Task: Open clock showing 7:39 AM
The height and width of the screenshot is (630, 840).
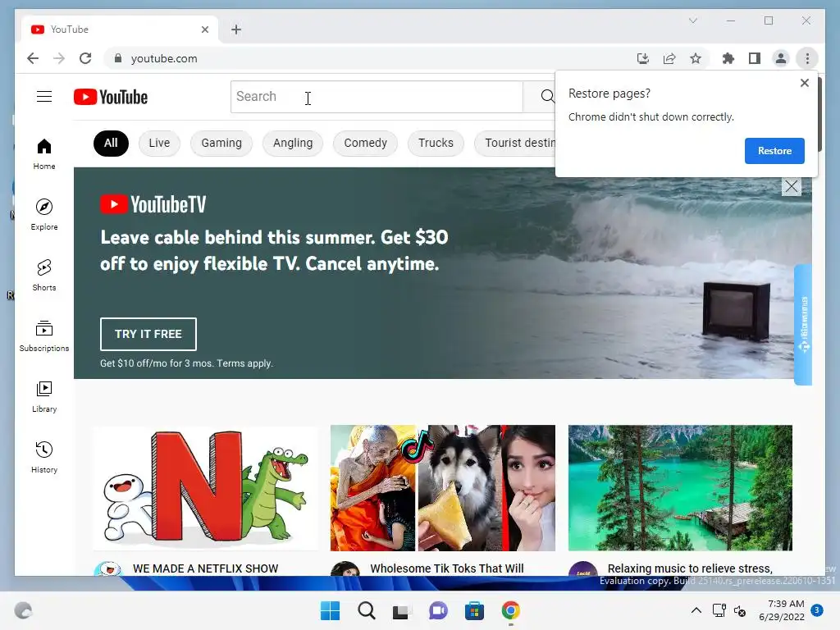Action: (x=782, y=610)
